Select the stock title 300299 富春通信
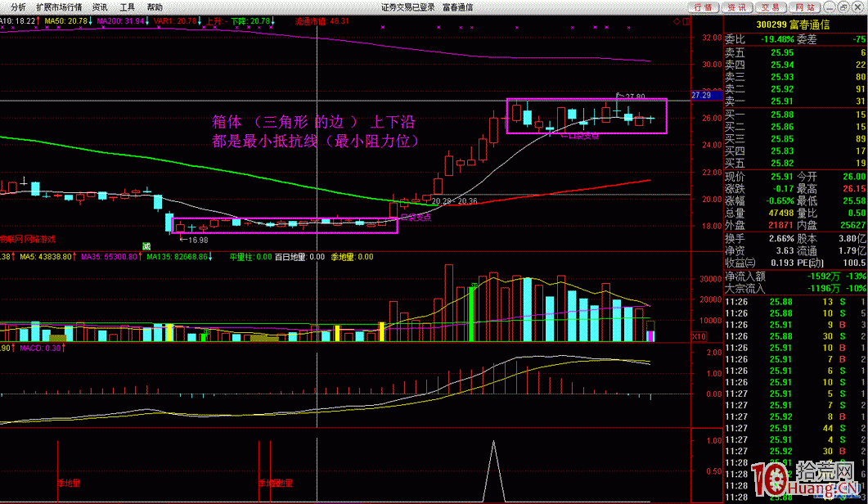This screenshot has width=868, height=504. coord(793,25)
